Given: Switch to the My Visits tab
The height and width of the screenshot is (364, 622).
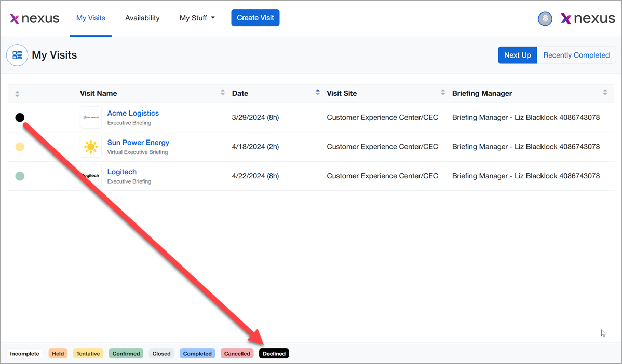Looking at the screenshot, I should (x=90, y=18).
